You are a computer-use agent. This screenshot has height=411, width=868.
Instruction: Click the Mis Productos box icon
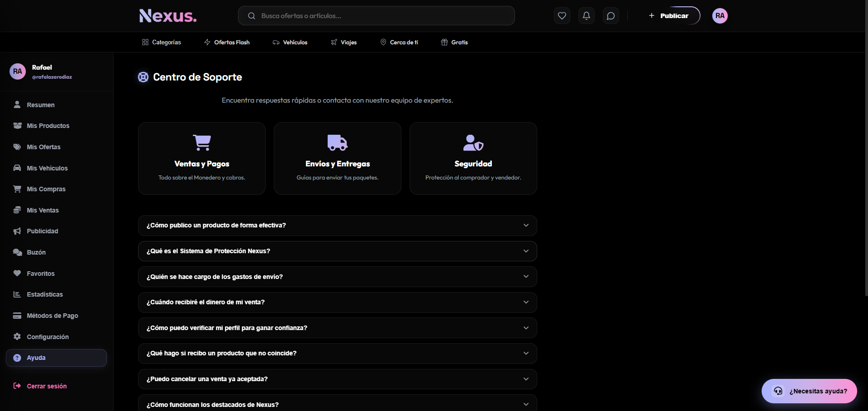(17, 126)
